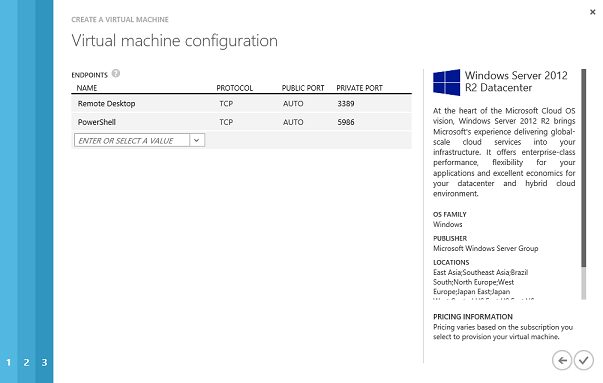Viewport: 603px width, 383px height.
Task: Click the PROTOCOL column header
Action: [x=235, y=88]
